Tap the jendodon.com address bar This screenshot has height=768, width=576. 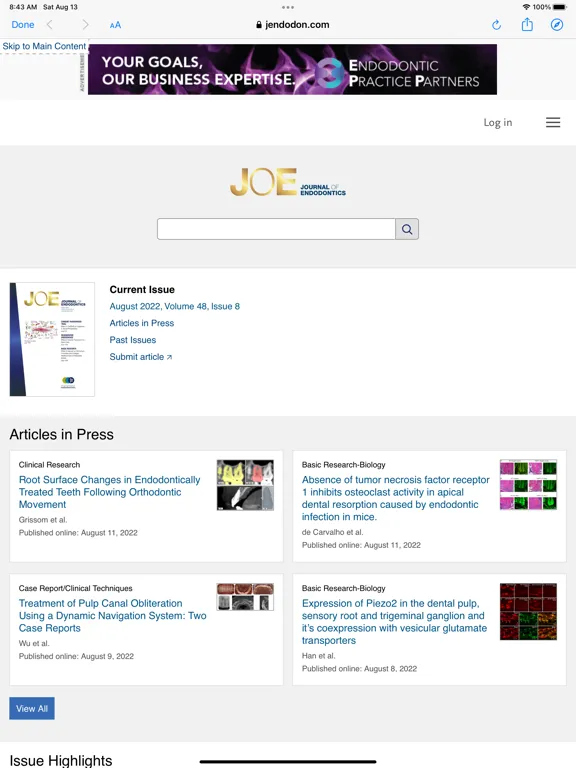[292, 24]
